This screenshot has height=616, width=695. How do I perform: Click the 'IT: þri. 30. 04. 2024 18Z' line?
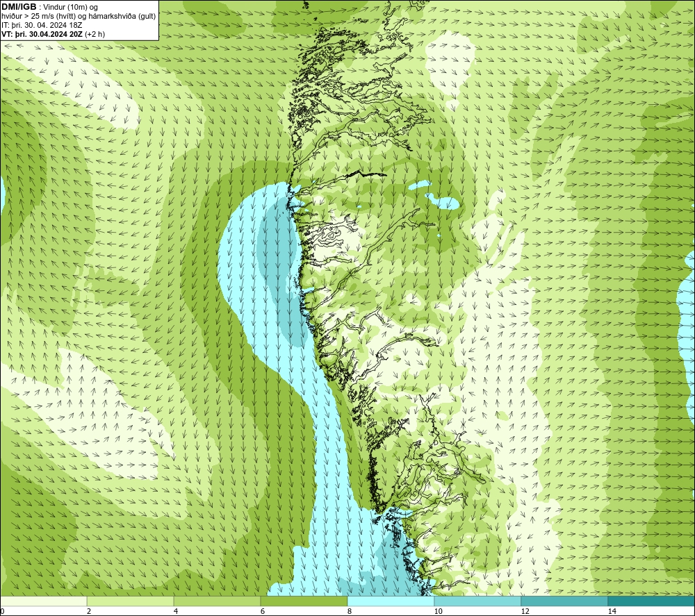(42, 25)
